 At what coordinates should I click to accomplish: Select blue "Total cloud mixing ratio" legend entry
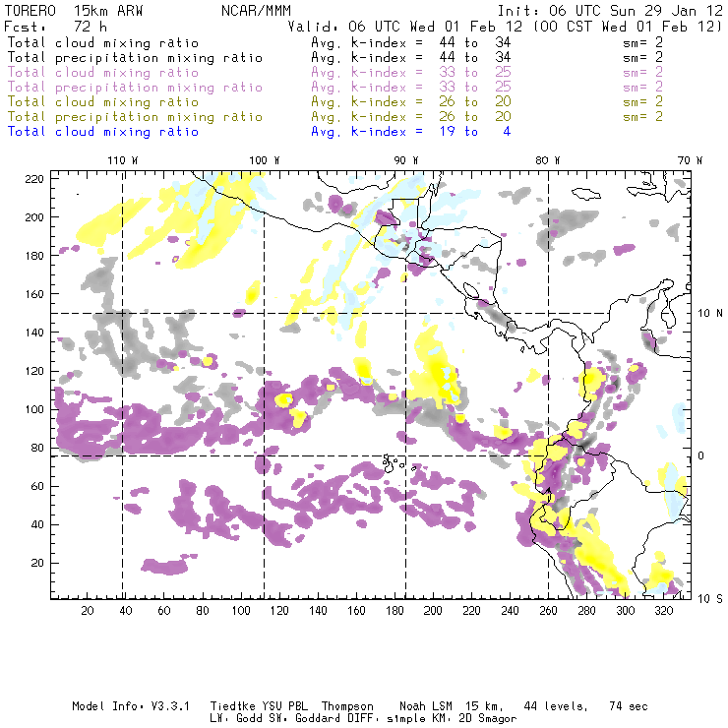pyautogui.click(x=103, y=132)
